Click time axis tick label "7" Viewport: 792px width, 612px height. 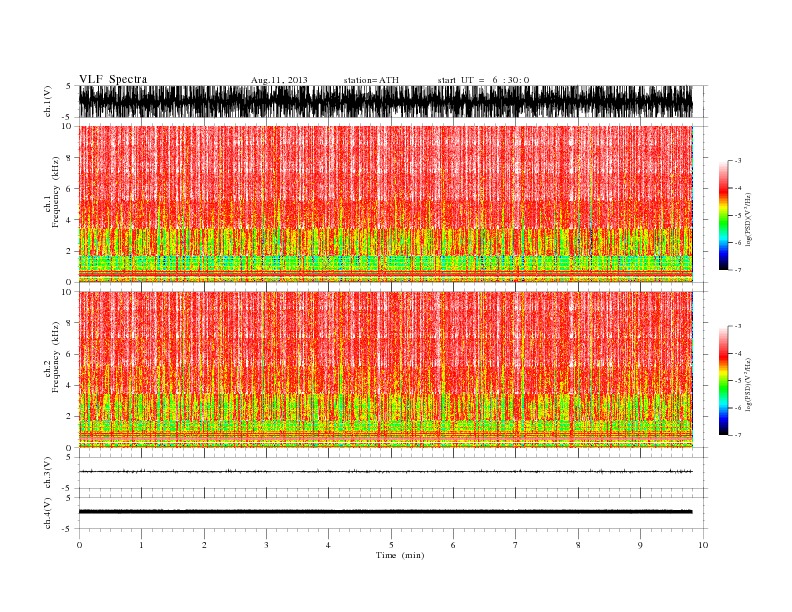(516, 545)
